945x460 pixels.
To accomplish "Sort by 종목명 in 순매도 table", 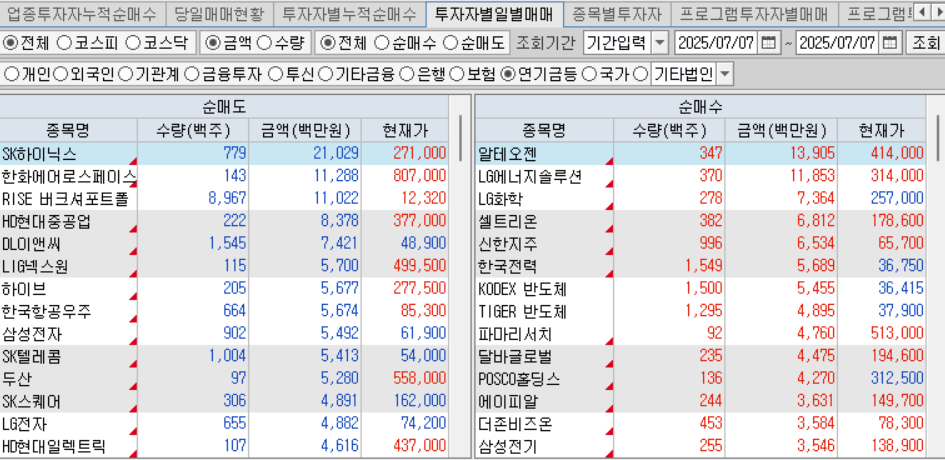I will coord(68,130).
